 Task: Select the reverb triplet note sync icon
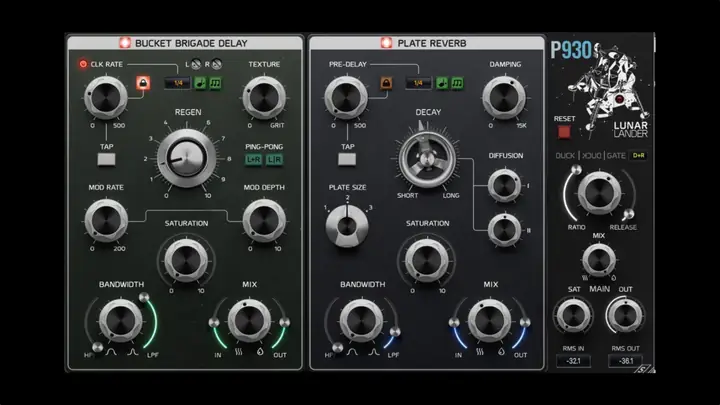pyautogui.click(x=457, y=83)
